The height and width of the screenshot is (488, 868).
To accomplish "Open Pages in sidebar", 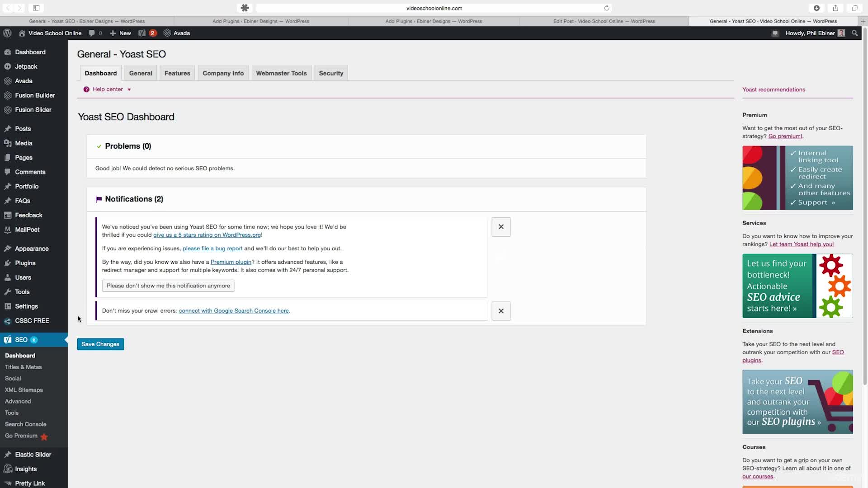I will tap(24, 158).
